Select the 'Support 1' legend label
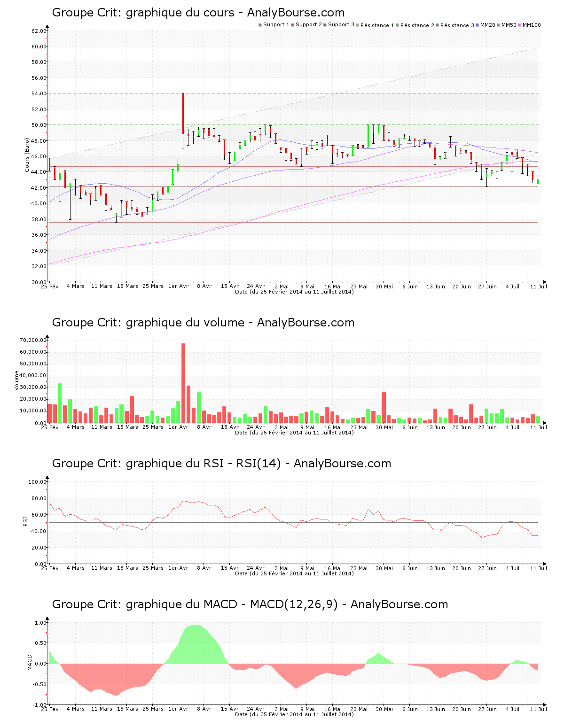 coord(276,25)
